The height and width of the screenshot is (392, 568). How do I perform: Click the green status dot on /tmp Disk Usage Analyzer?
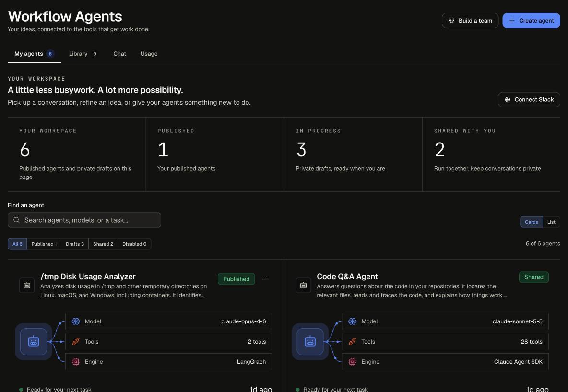click(x=21, y=390)
